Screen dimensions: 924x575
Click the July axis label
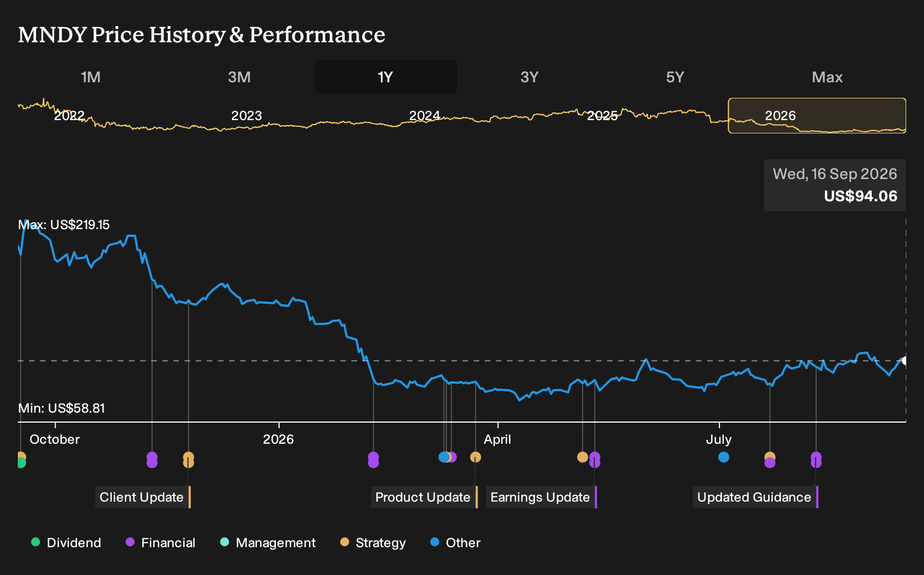(719, 439)
